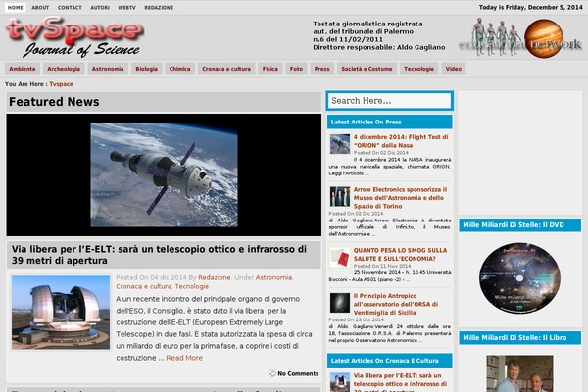Open the Astronomia category

point(108,69)
